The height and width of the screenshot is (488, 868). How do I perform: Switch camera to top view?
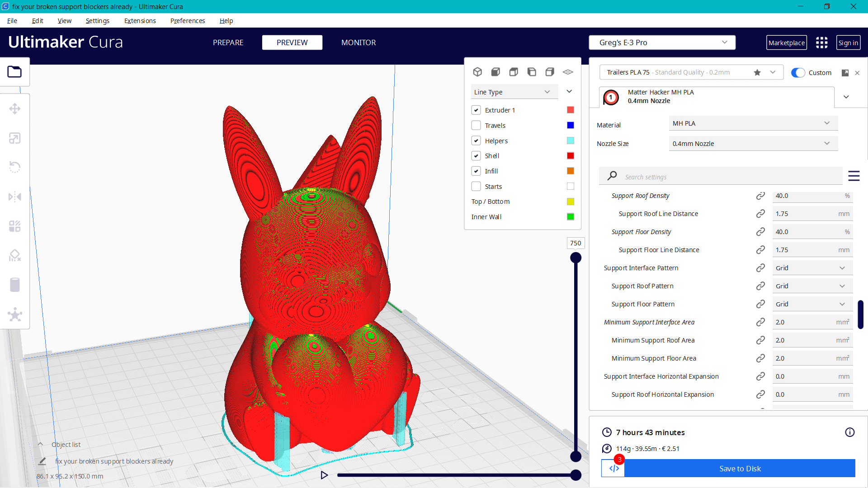coord(514,72)
